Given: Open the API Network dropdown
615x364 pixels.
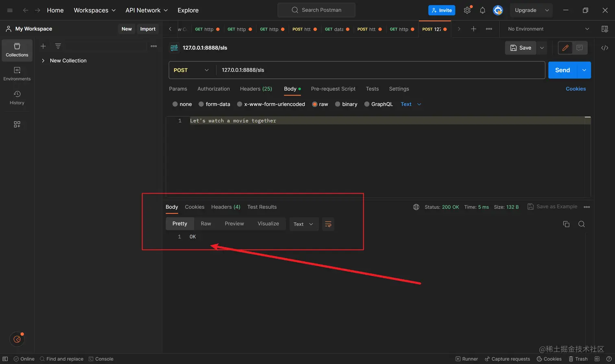Looking at the screenshot, I should [147, 10].
